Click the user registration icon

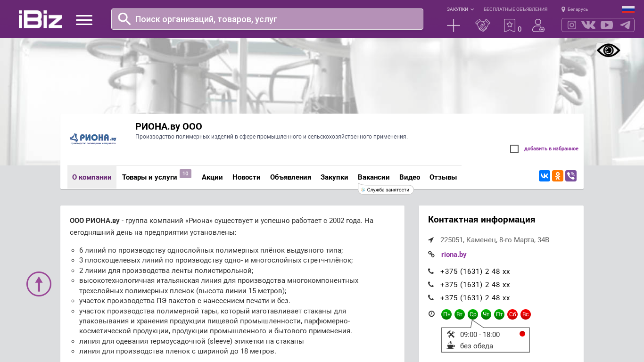pyautogui.click(x=538, y=25)
